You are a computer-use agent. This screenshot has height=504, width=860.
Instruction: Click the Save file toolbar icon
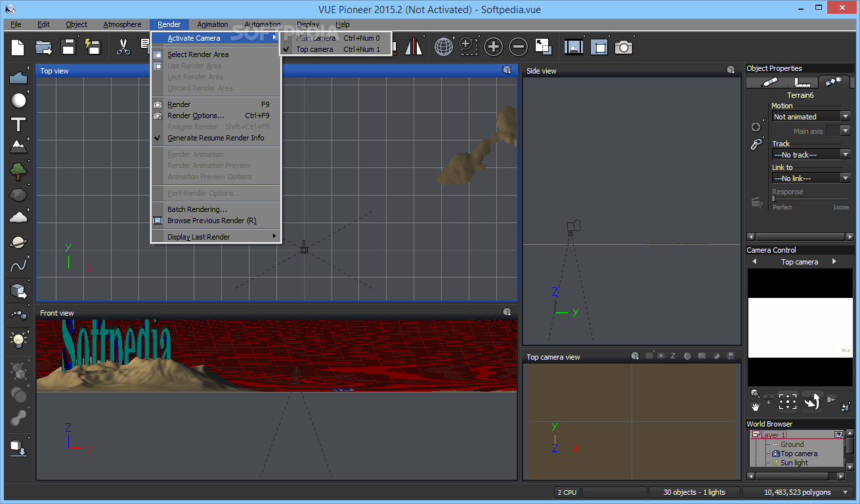pos(68,47)
